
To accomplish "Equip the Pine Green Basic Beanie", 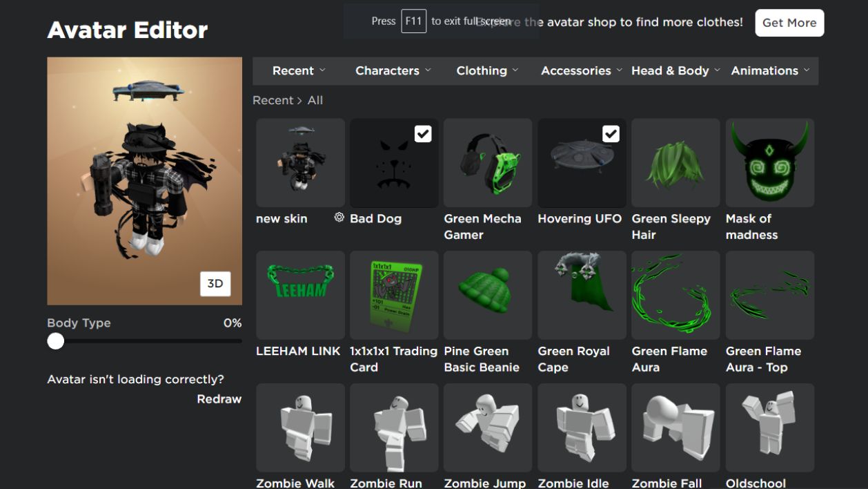I will [x=488, y=296].
